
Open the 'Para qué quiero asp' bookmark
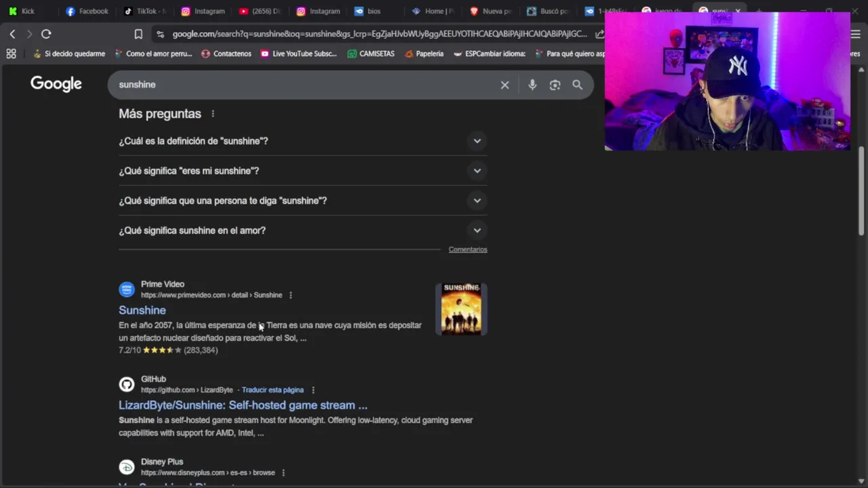570,54
